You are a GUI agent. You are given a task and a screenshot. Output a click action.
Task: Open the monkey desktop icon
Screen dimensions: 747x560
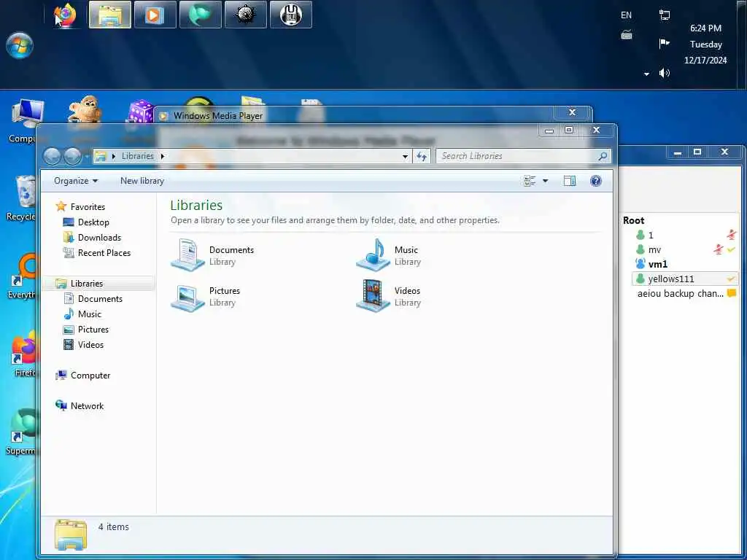click(85, 110)
